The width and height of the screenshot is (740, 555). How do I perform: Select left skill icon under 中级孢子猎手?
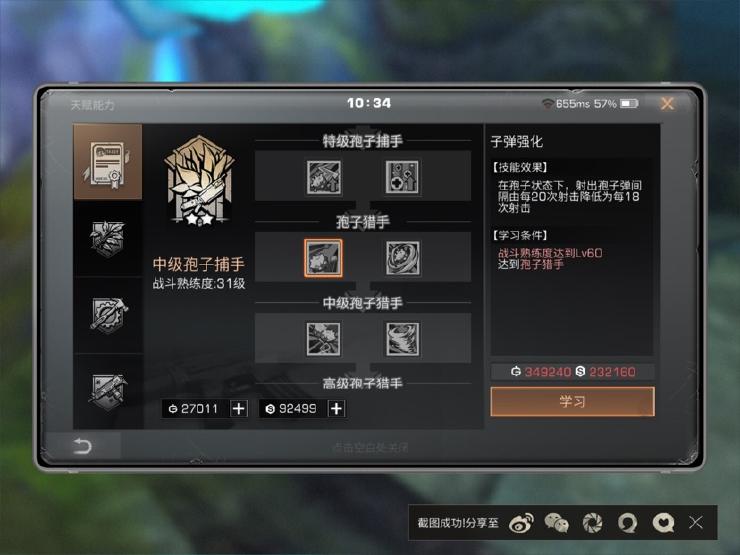coord(323,339)
